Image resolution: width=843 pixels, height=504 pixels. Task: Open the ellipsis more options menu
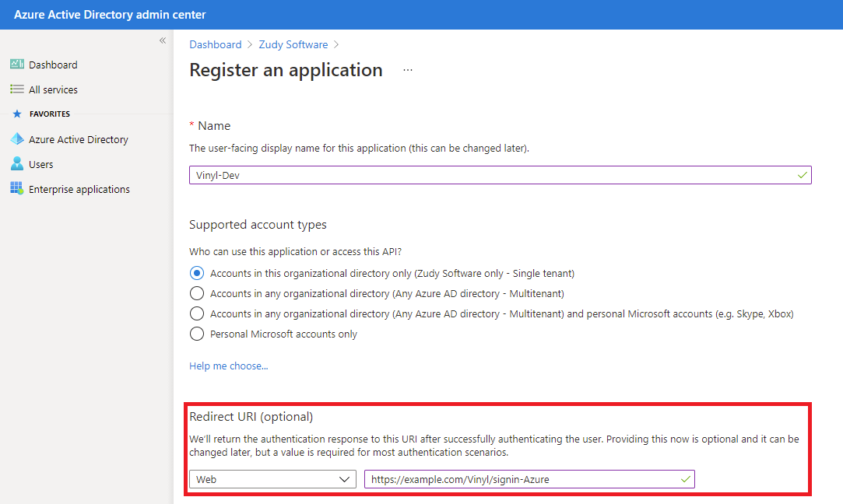pos(408,71)
